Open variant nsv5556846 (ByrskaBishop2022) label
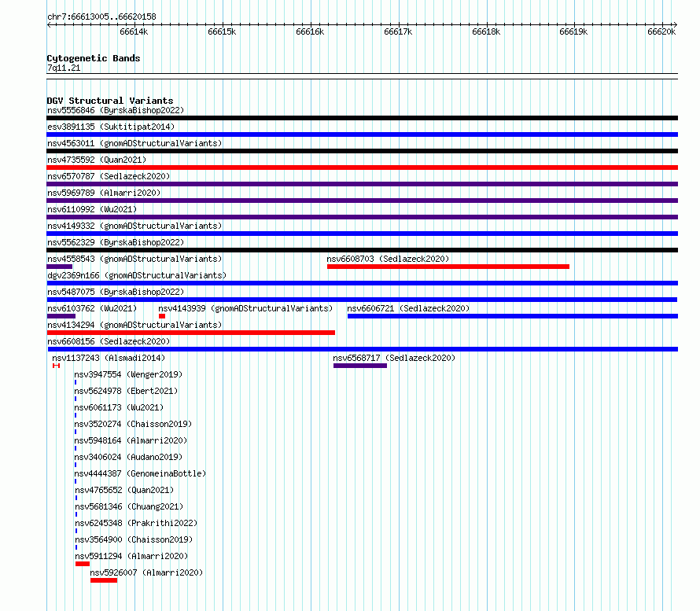Viewport: 700px width, 611px height. click(116, 110)
